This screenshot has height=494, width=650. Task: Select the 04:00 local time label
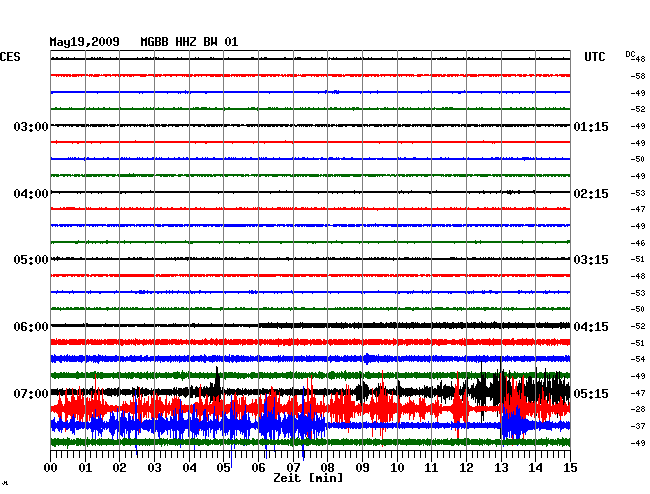pos(31,194)
